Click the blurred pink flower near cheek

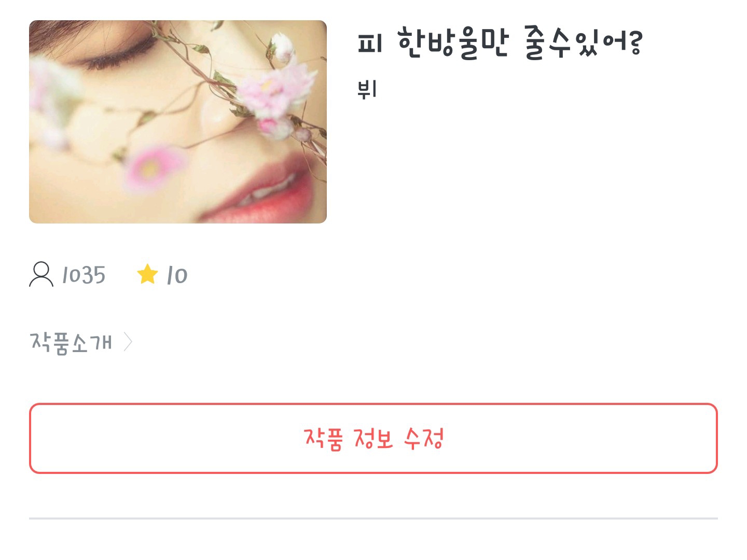(151, 167)
